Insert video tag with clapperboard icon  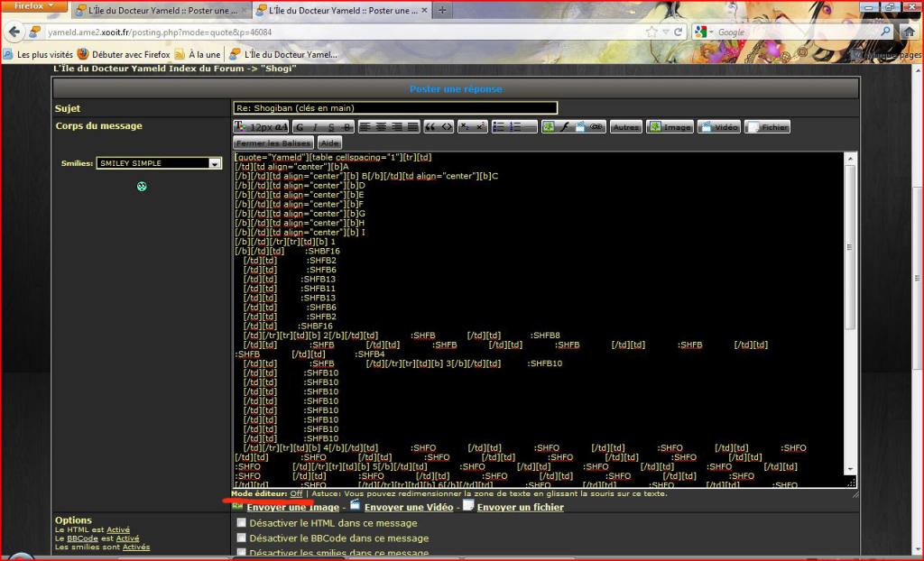580,126
